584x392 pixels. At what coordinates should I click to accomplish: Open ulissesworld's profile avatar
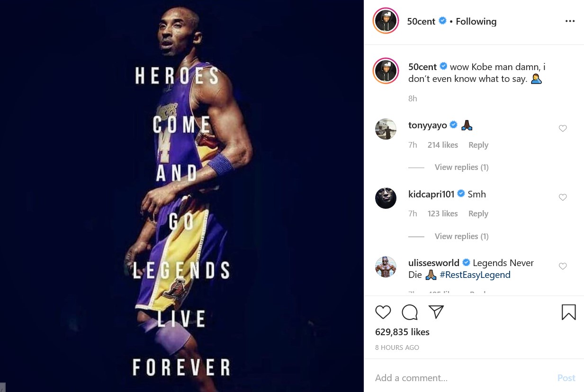click(386, 267)
